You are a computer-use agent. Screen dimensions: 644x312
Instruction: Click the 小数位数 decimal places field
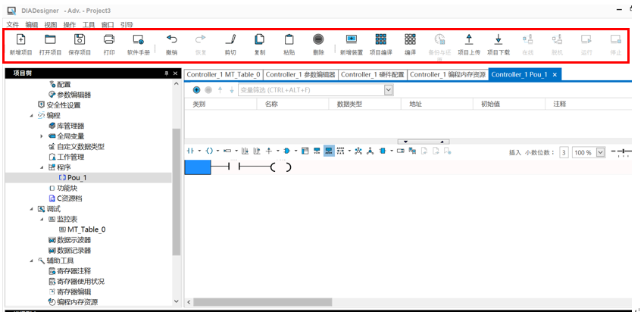(564, 152)
